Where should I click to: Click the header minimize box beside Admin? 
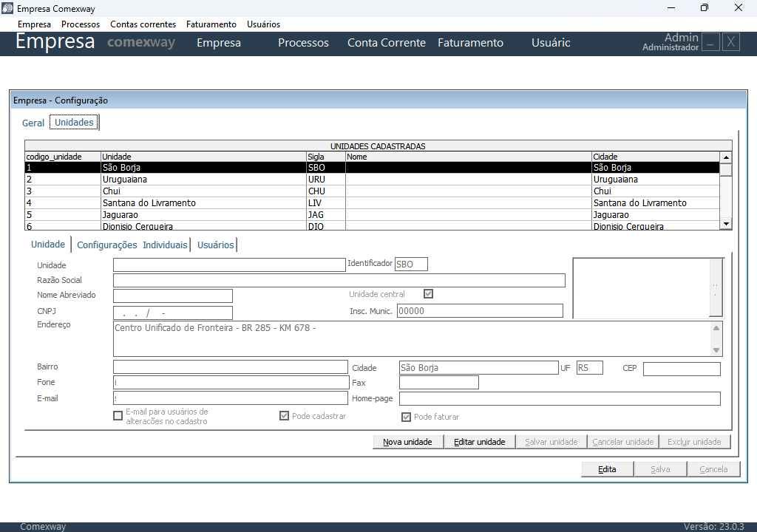tap(710, 42)
